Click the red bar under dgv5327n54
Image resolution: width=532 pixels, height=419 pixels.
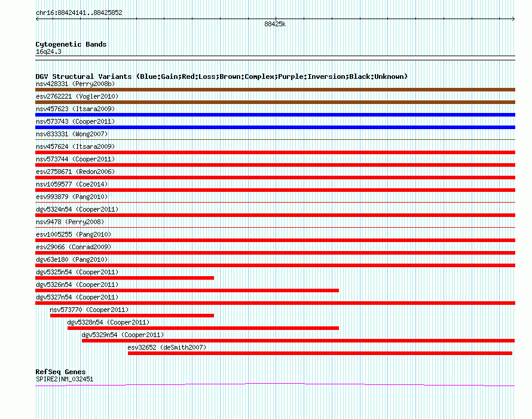point(275,303)
